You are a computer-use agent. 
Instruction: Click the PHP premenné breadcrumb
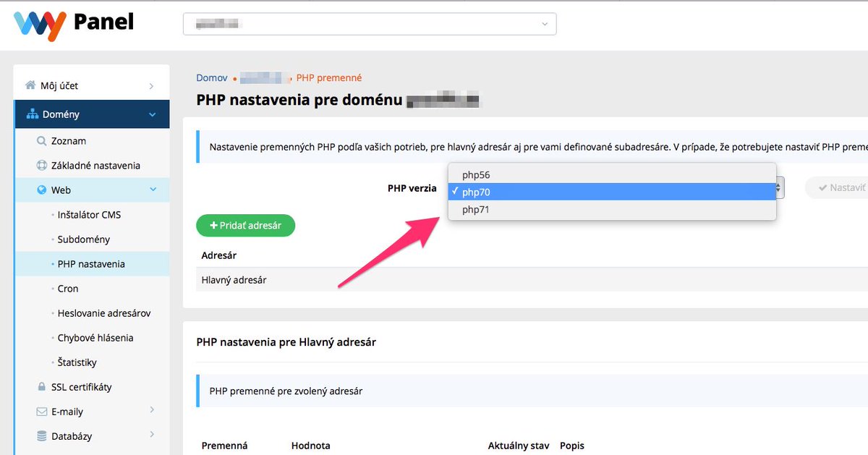[329, 77]
